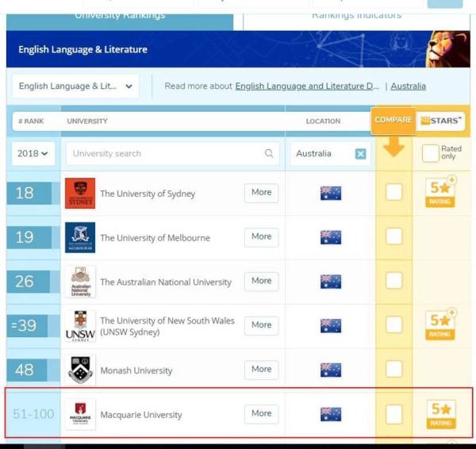Click Australian flag in University of Sydney row
This screenshot has height=449, width=476.
tap(331, 193)
